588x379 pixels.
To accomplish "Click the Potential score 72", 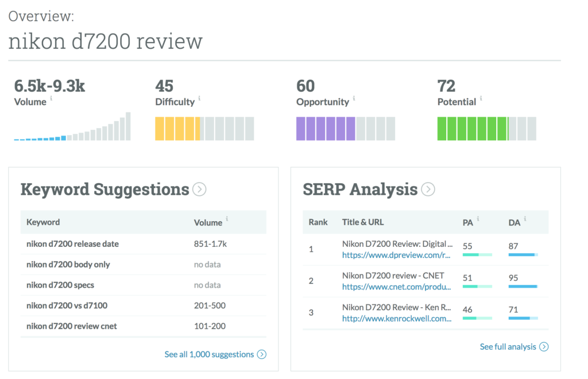I will pyautogui.click(x=446, y=86).
